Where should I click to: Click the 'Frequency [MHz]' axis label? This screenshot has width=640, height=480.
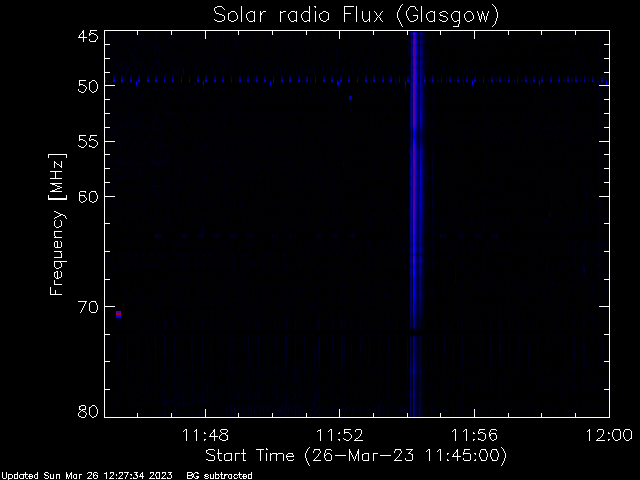coord(57,224)
